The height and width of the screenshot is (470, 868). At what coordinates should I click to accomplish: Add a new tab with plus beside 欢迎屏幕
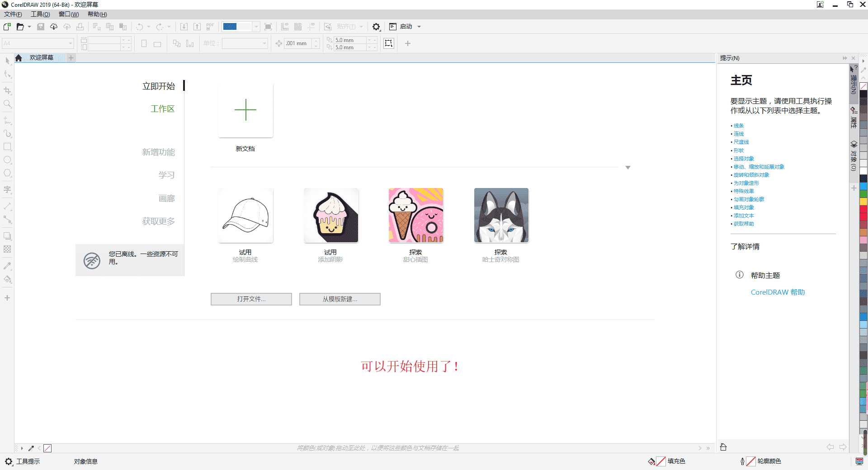[71, 58]
